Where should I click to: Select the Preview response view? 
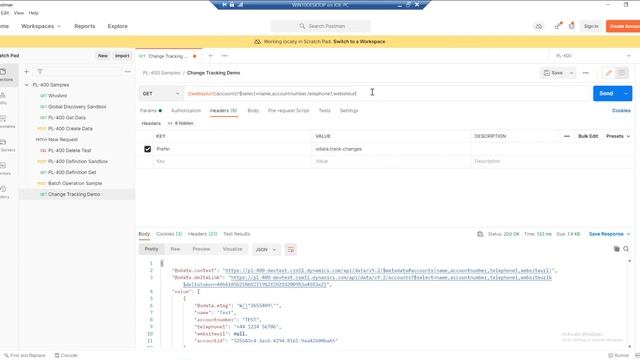click(x=201, y=249)
